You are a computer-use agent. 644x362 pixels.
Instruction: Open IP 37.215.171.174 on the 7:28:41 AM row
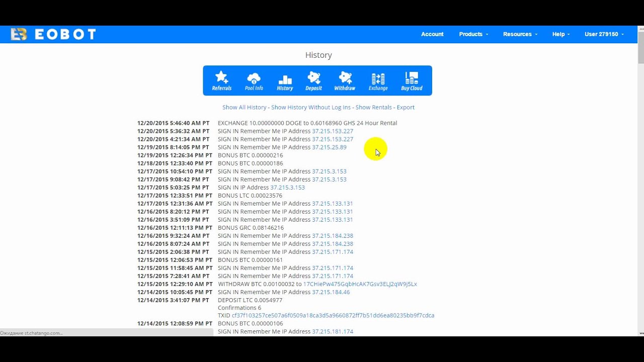coord(333,276)
